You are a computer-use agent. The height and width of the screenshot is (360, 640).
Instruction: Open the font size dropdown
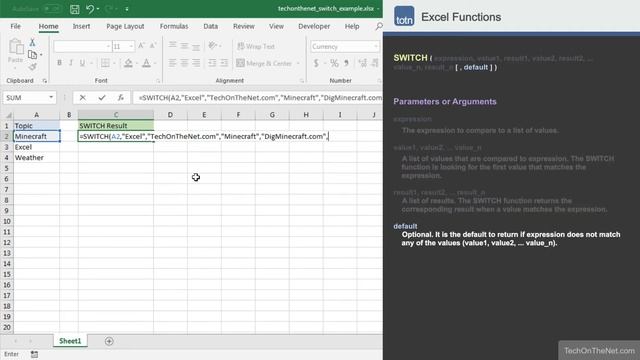(131, 47)
